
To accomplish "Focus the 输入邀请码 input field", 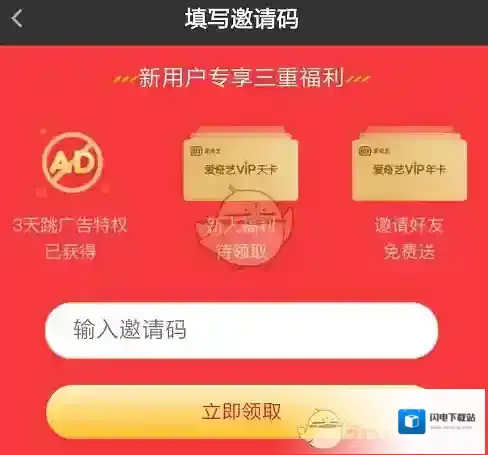I will pos(241,330).
